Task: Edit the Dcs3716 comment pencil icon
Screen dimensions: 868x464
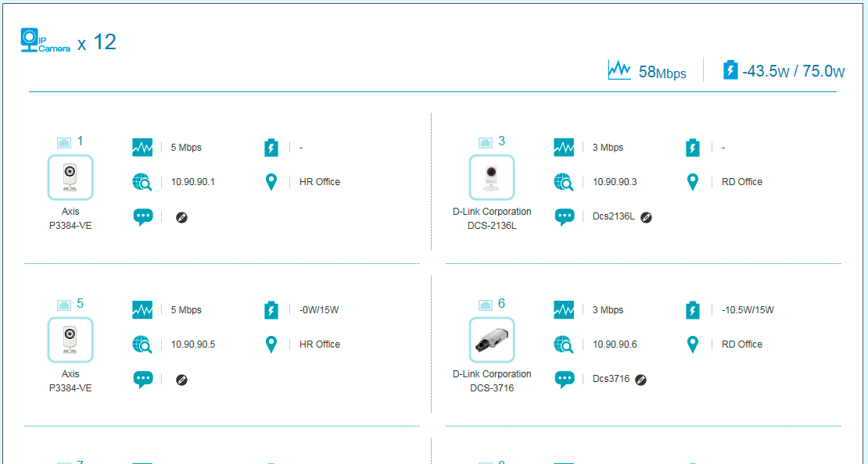Action: (640, 380)
